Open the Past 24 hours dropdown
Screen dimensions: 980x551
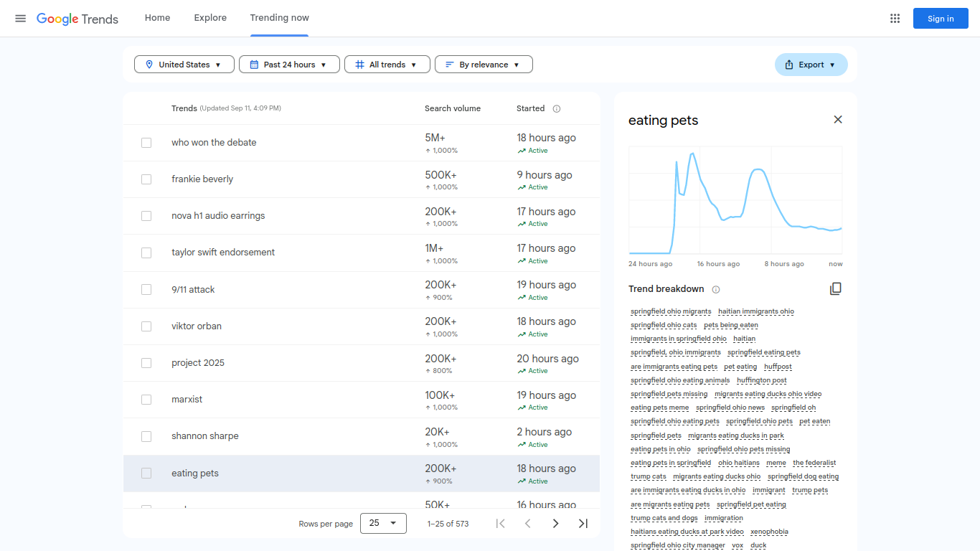click(289, 65)
